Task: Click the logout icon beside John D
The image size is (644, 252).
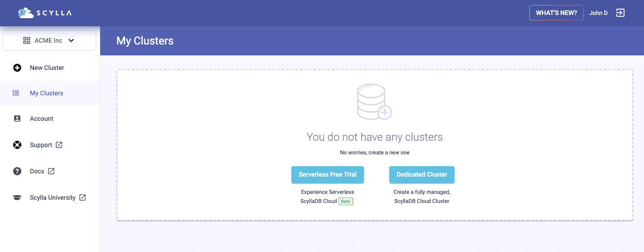Action: 620,13
